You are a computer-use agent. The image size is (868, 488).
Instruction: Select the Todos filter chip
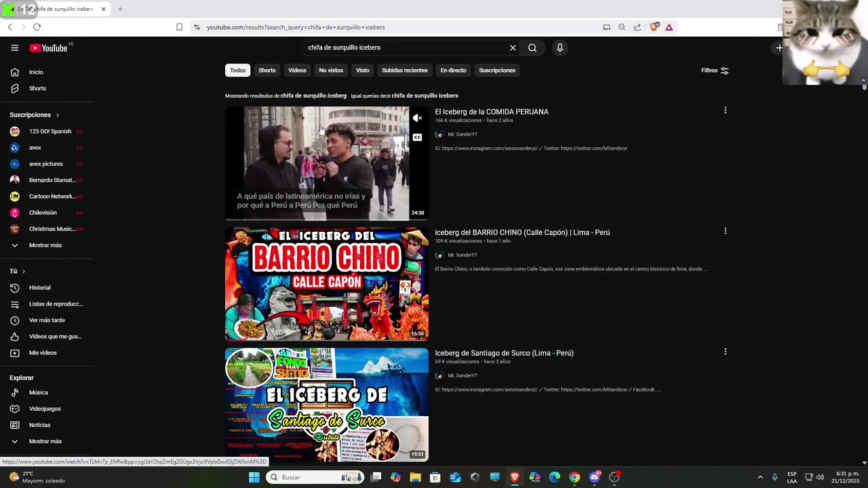tap(238, 70)
